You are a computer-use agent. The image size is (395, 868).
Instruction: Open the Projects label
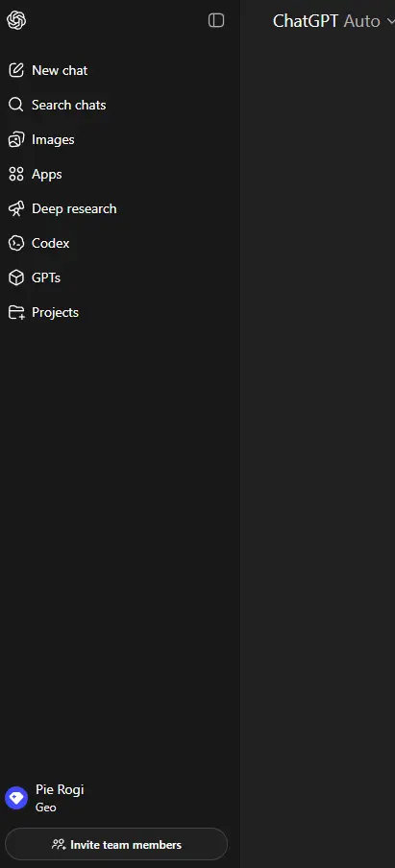pos(56,312)
